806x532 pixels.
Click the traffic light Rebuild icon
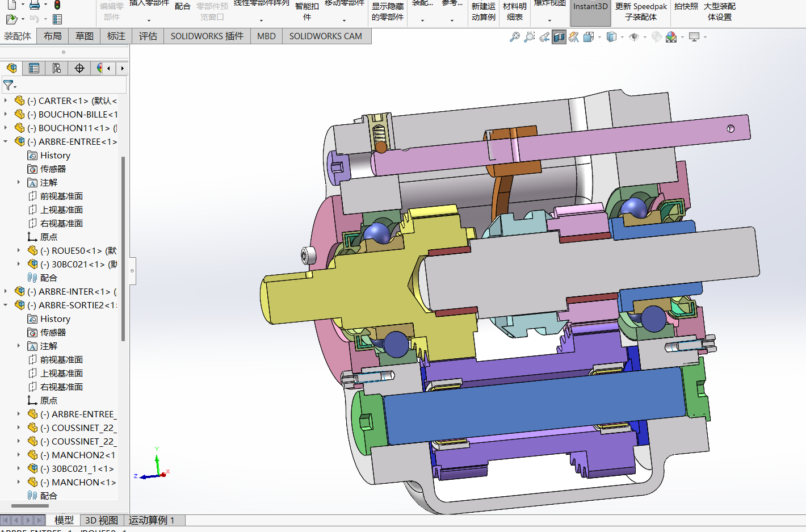pyautogui.click(x=57, y=5)
